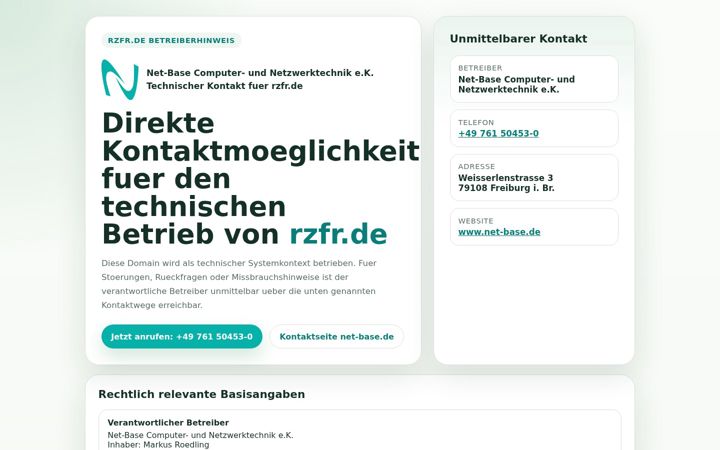Click the 'TELEFON' label
Screen dimensions: 720x450
pos(476,123)
